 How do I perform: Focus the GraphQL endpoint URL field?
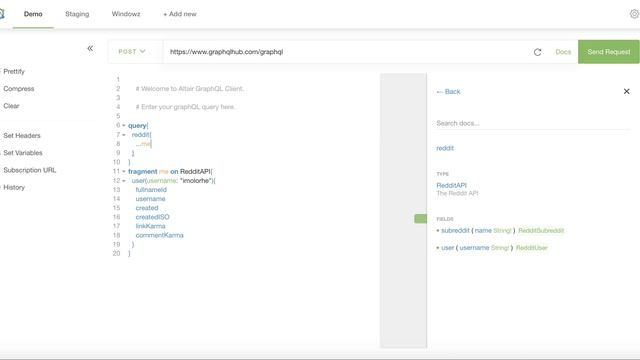click(x=346, y=52)
